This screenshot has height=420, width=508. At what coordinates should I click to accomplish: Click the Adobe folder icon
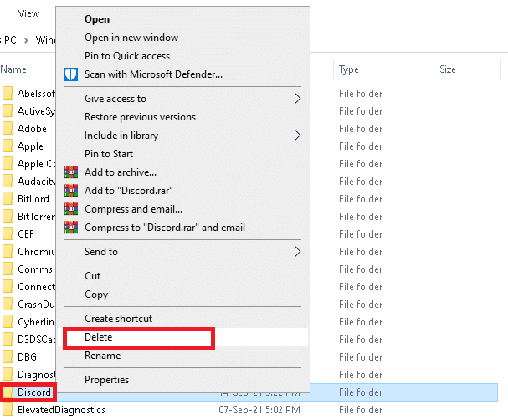[8, 129]
